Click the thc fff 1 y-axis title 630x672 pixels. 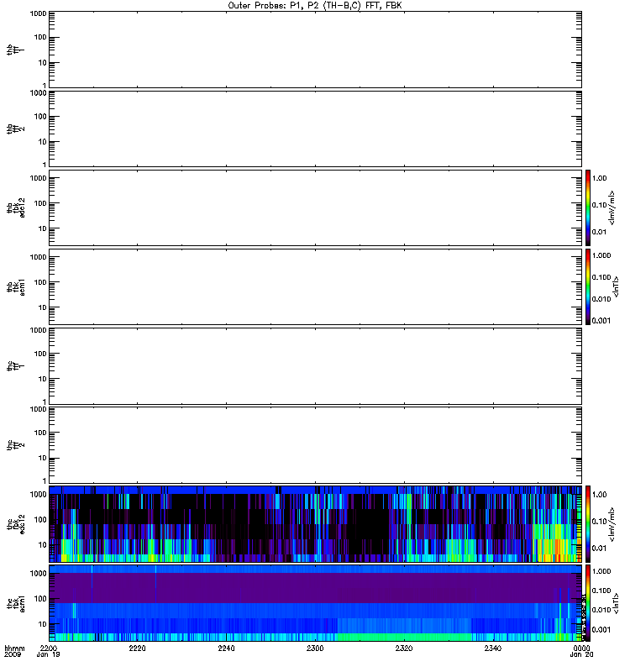point(15,366)
